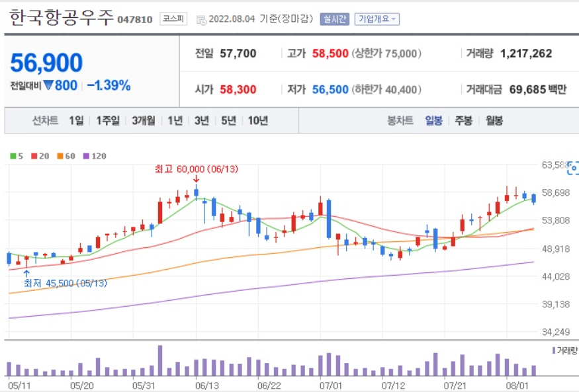Click the 선차트 label

point(45,120)
